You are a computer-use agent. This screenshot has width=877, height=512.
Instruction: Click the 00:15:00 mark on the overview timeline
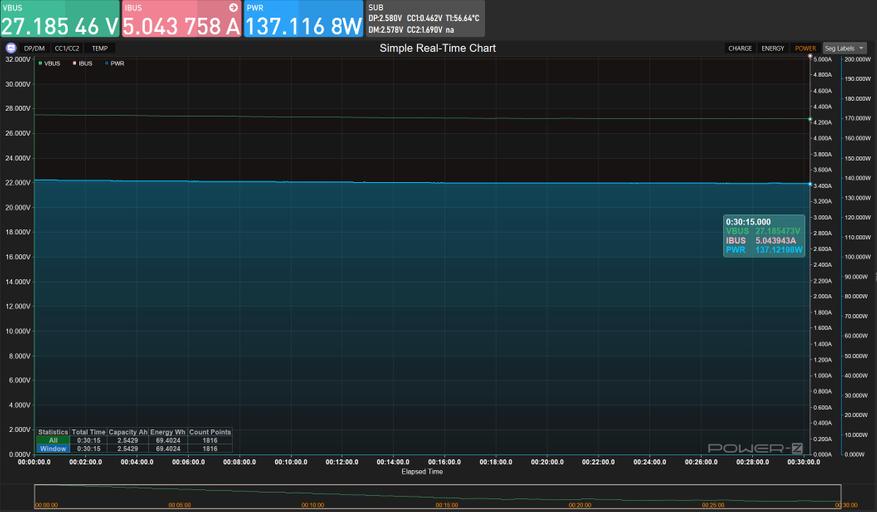[x=446, y=505]
